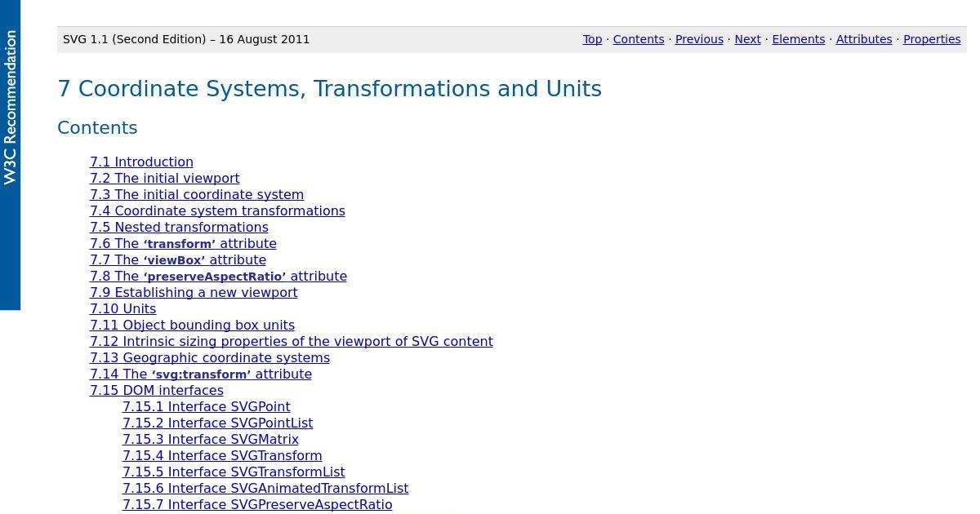Open 7.2 The initial viewport
This screenshot has width=980, height=514.
164,178
